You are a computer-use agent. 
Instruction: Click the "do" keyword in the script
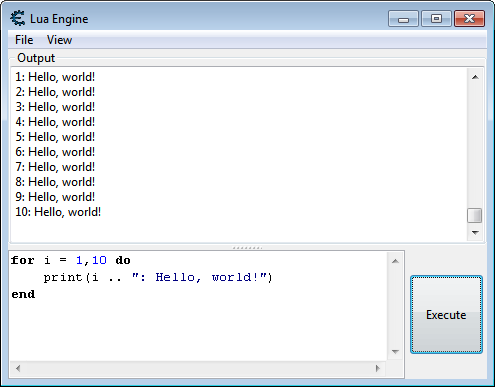[x=123, y=260]
